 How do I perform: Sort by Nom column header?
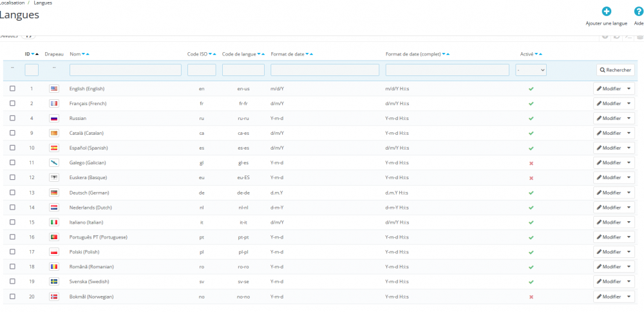point(75,54)
